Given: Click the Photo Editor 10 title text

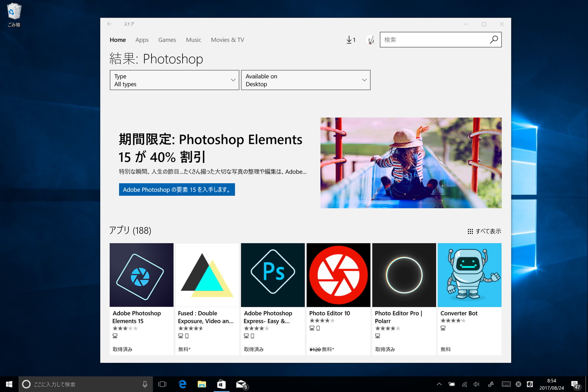Looking at the screenshot, I should tap(329, 313).
